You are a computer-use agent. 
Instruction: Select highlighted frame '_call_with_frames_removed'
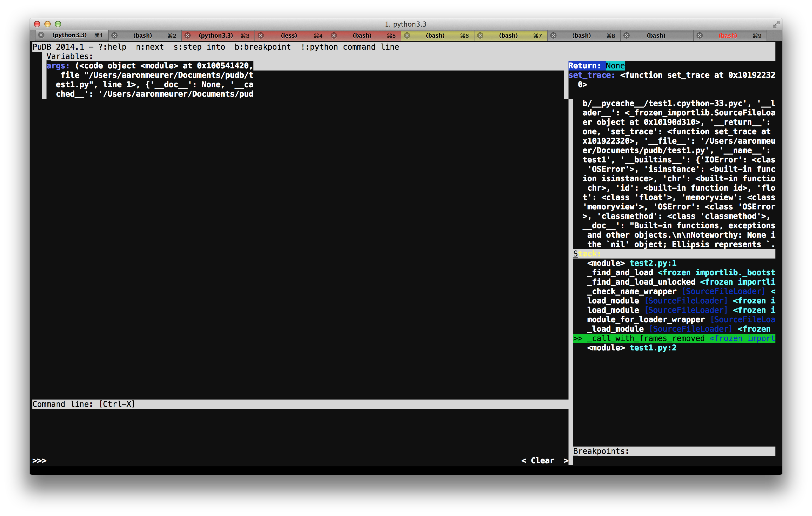674,338
